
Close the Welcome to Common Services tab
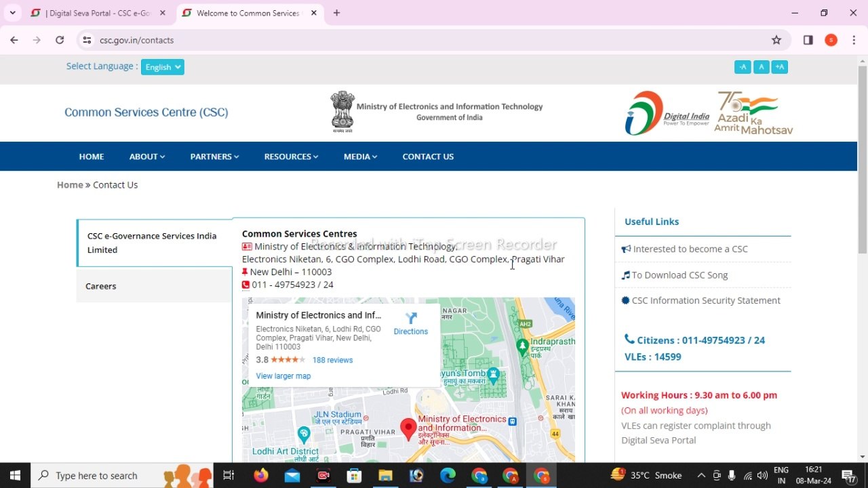click(314, 13)
